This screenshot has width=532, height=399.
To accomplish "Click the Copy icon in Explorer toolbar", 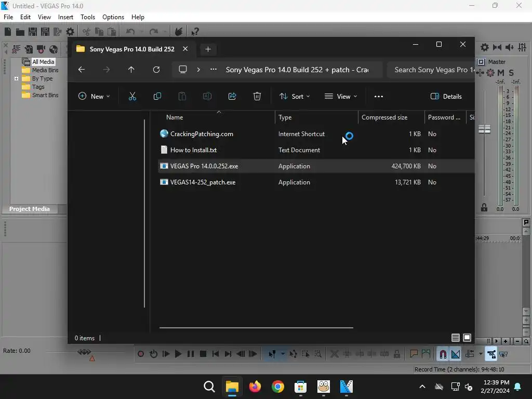I will coord(157,96).
